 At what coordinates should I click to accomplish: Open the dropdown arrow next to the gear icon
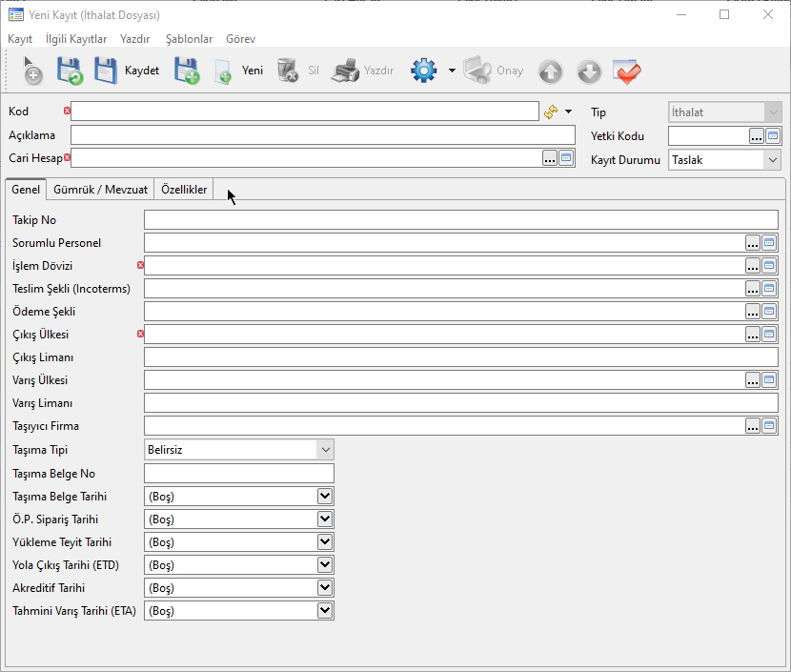(x=452, y=71)
